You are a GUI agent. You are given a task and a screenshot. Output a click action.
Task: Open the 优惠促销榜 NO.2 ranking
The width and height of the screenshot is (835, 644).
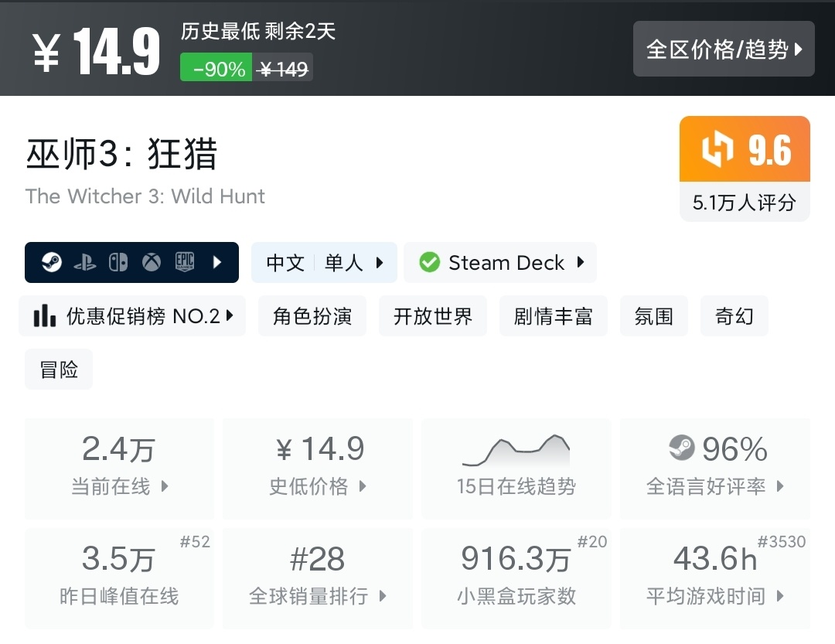click(x=132, y=316)
